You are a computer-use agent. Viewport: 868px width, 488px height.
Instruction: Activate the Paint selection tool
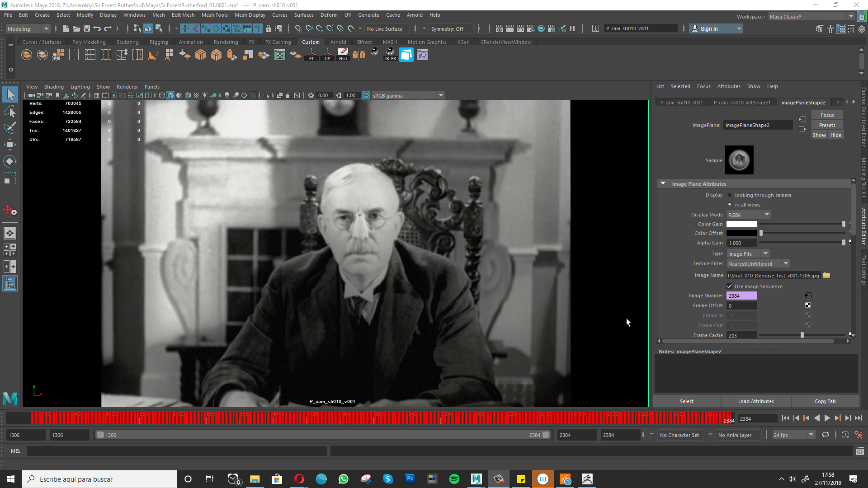point(10,128)
